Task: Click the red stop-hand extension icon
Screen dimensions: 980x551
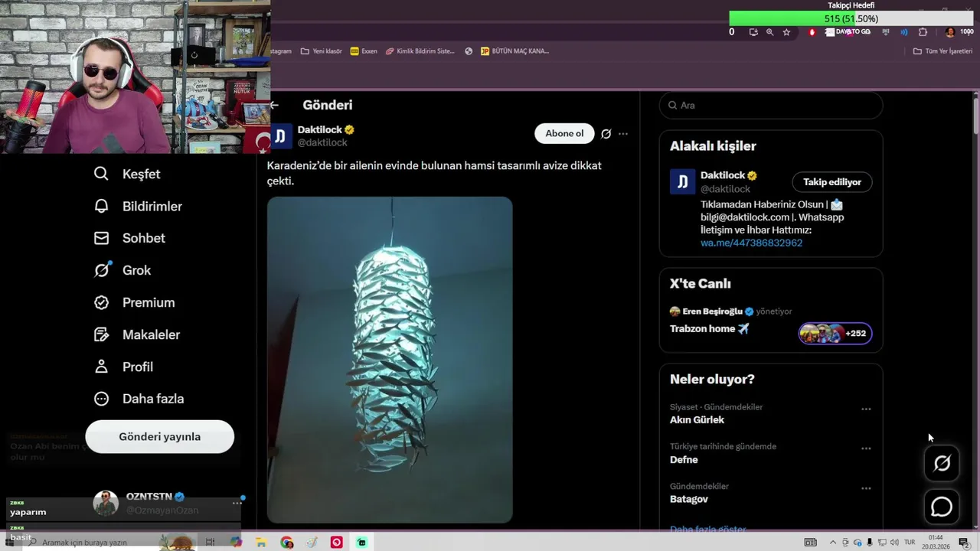Action: [x=812, y=32]
